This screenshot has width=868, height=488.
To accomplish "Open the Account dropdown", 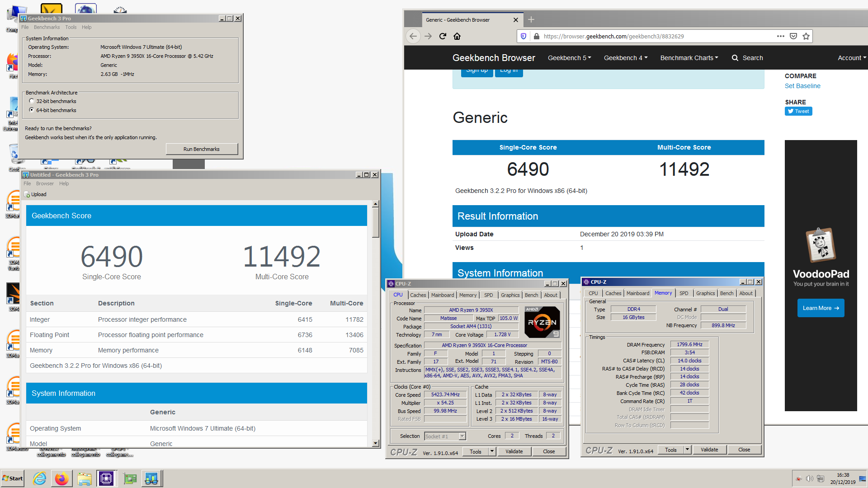I will click(x=852, y=58).
